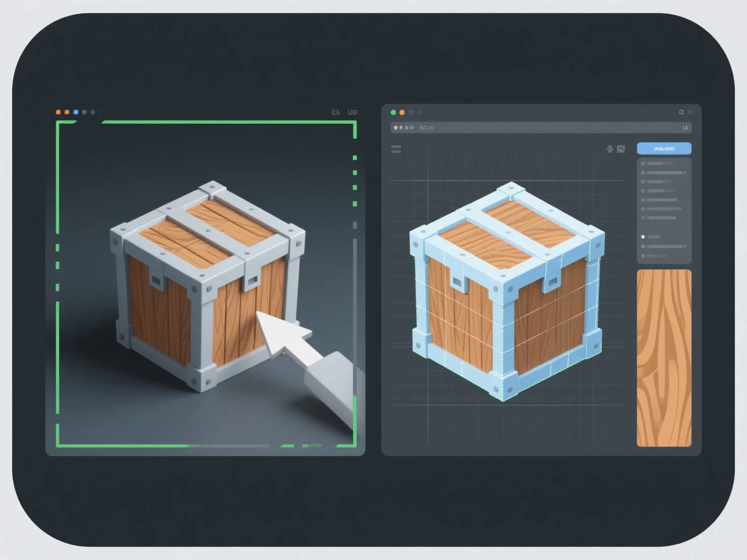Open the hamburger menu icon top right
The width and height of the screenshot is (747, 560).
pos(690,112)
